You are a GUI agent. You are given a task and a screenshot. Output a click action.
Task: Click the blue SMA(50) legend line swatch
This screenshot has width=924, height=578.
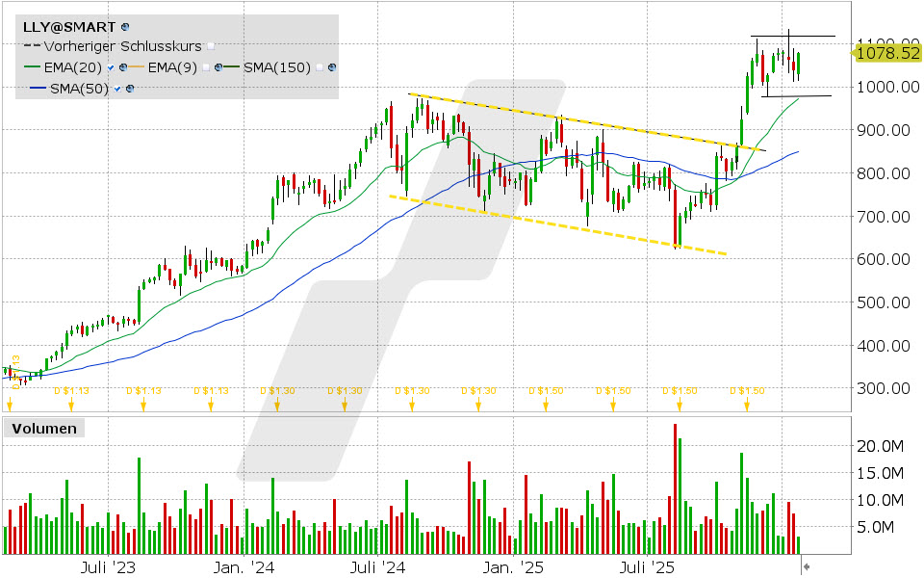(x=37, y=89)
